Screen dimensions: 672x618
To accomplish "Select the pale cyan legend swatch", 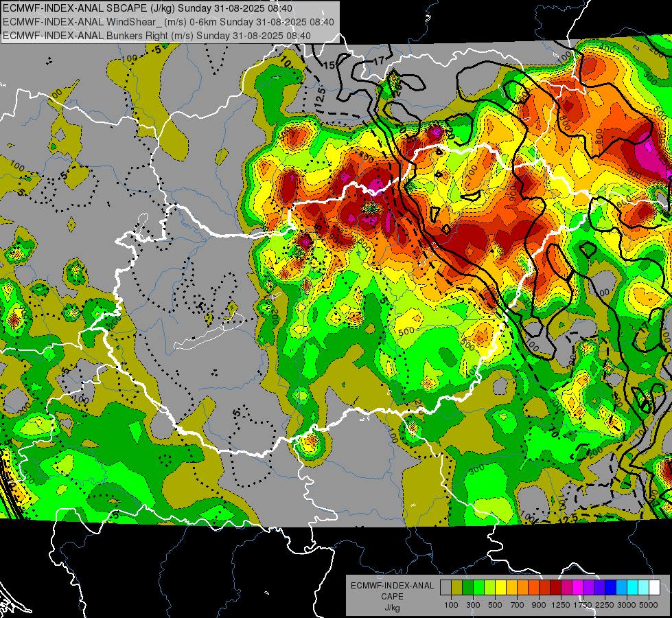I will pyautogui.click(x=644, y=587).
